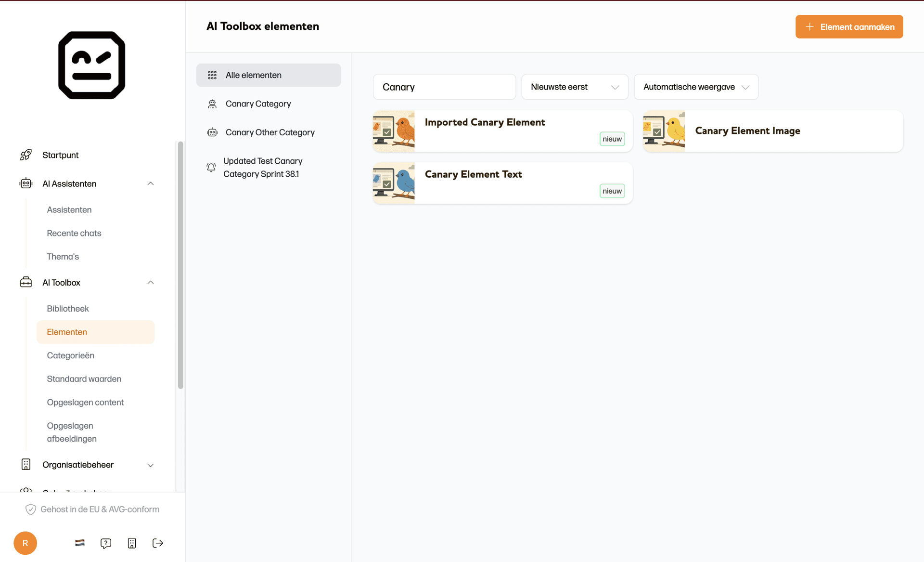Screen dimensions: 924x562
Task: Select the Canary Category filter
Action: [x=258, y=104]
